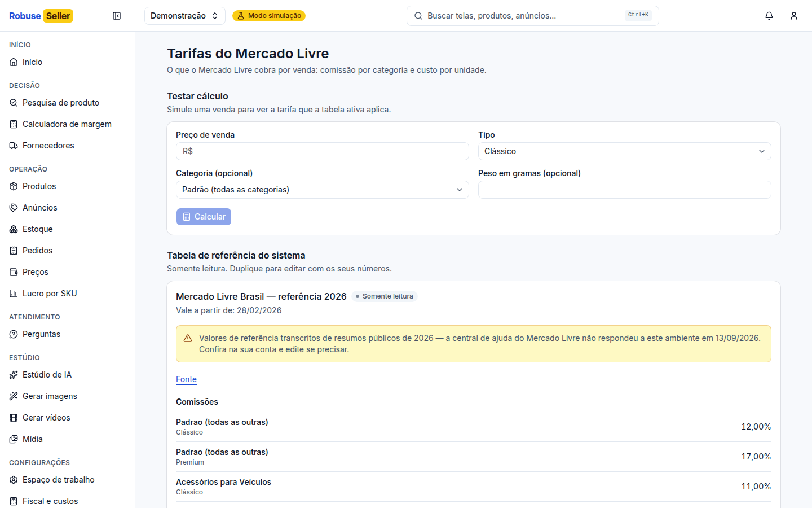Click the Ctrl+K shortcut hint
The image size is (812, 508).
(x=638, y=15)
